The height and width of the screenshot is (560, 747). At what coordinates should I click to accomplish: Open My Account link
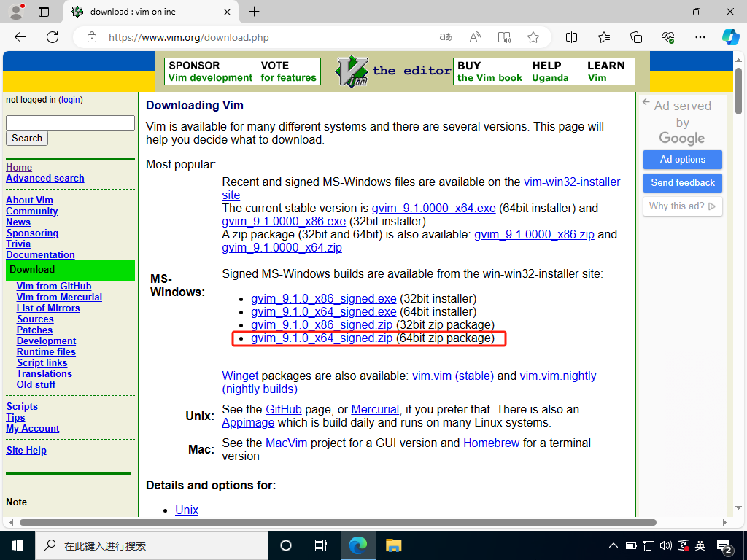[x=32, y=428]
